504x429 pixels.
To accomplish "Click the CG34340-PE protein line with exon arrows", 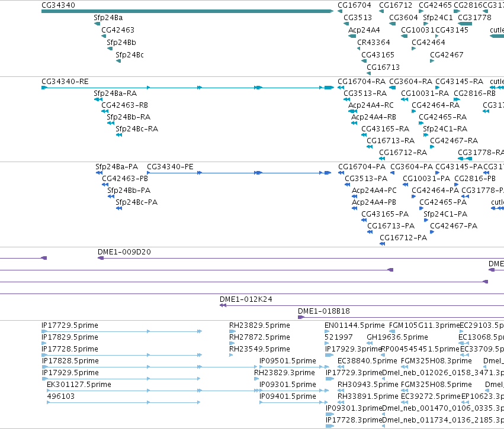I will tap(239, 173).
